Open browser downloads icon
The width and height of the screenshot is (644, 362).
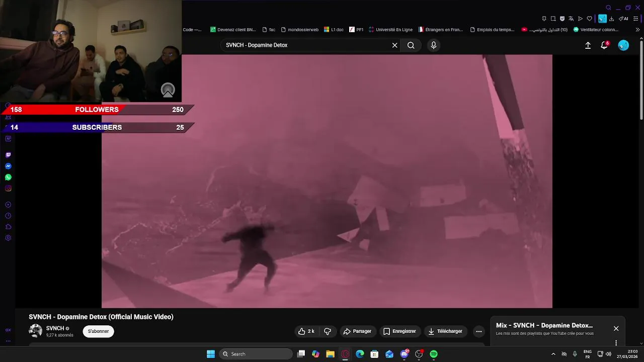pyautogui.click(x=611, y=19)
